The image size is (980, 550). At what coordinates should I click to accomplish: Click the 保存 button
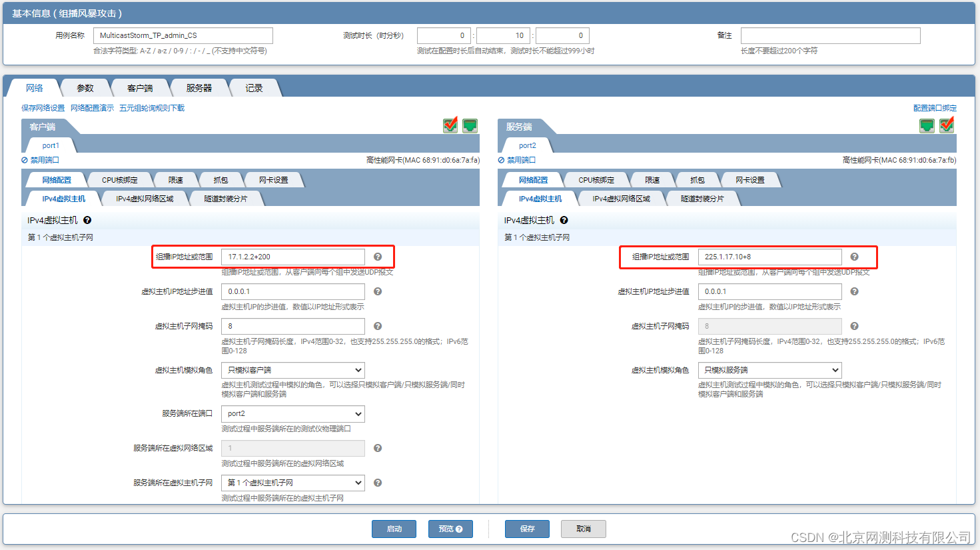(528, 529)
